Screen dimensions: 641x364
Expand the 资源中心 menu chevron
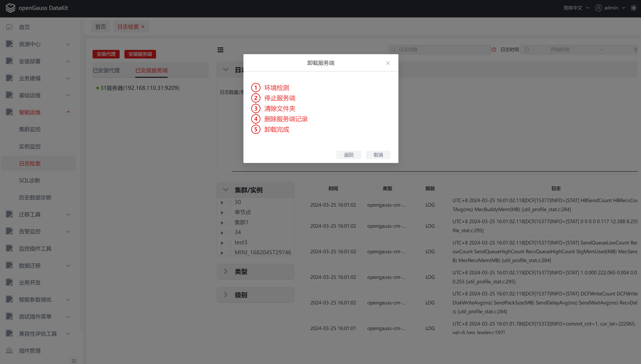tap(68, 44)
